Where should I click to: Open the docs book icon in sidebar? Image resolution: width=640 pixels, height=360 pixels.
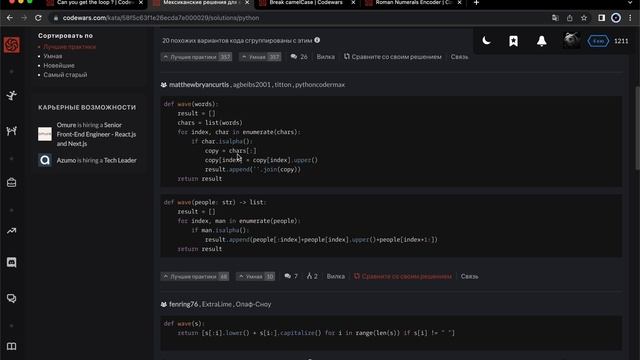(x=11, y=346)
